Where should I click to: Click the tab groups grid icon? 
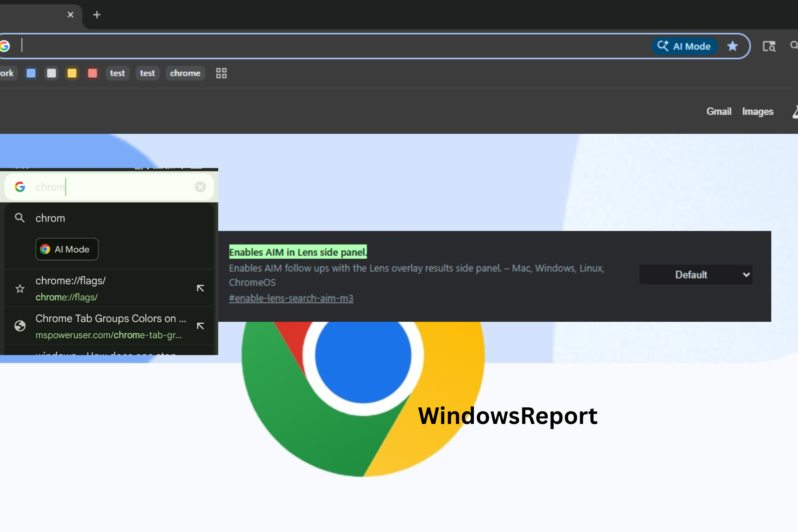click(221, 73)
